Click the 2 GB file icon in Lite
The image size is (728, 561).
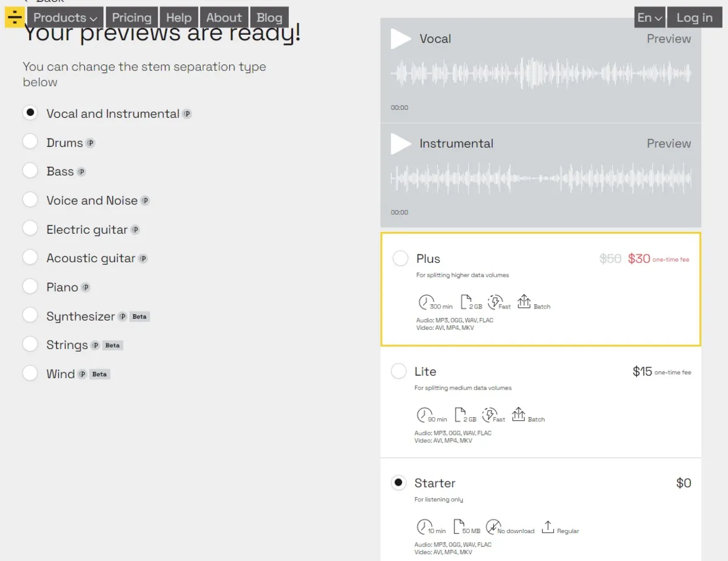(x=460, y=415)
